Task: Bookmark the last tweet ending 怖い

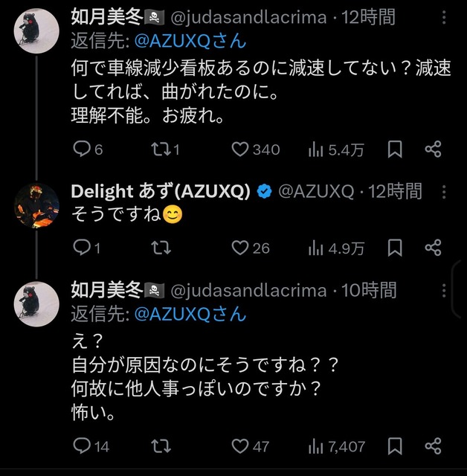Action: tap(395, 446)
